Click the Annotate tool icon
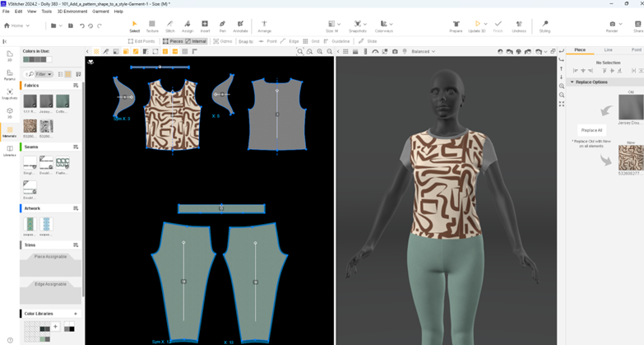The image size is (644, 345). pos(240,26)
